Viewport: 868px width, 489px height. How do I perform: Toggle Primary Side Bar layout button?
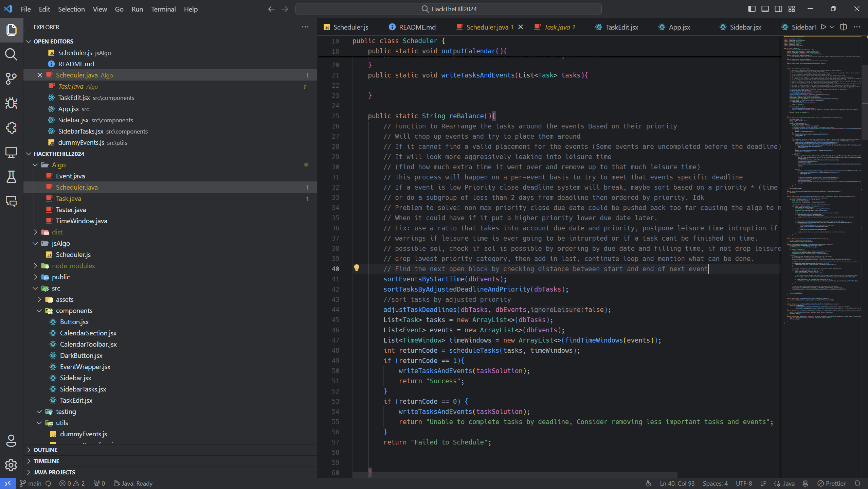coord(752,9)
